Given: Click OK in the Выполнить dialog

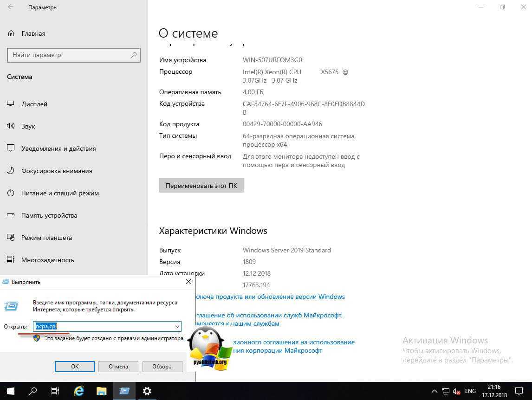Looking at the screenshot, I should [75, 366].
